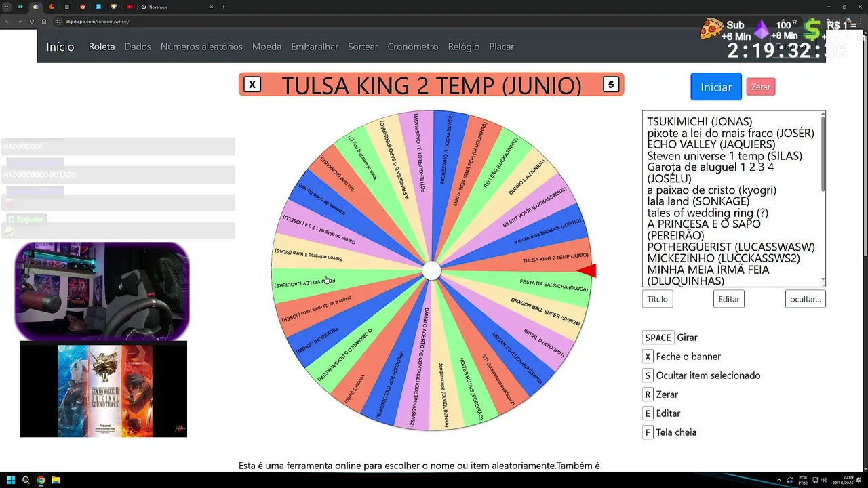Close the Nova guia tab
The height and width of the screenshot is (488, 868).
(x=211, y=7)
